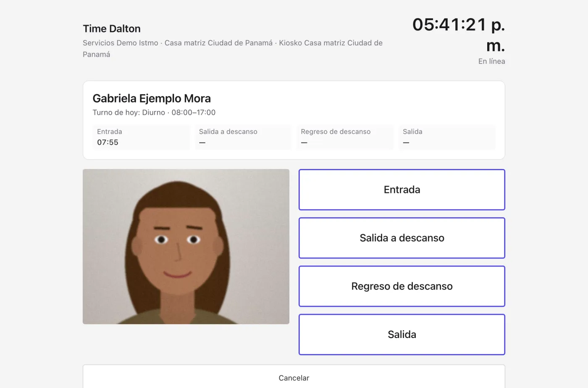Cancel with the Cancelar button

294,377
